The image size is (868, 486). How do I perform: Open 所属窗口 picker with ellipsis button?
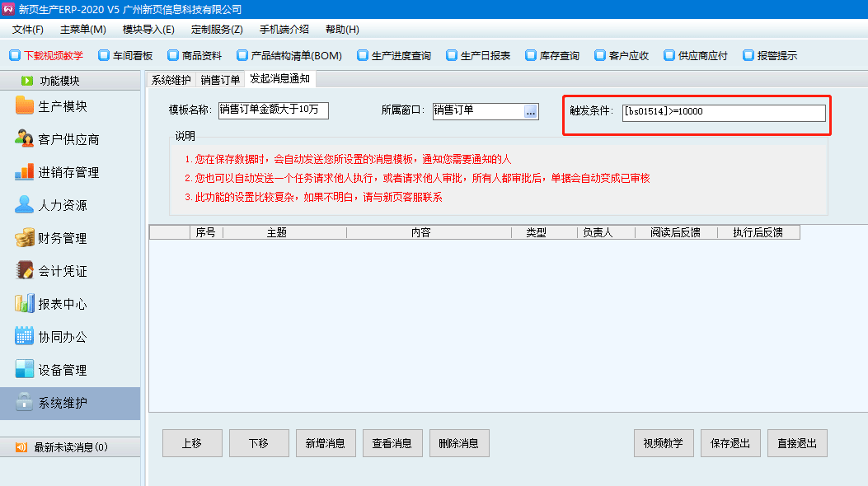530,111
